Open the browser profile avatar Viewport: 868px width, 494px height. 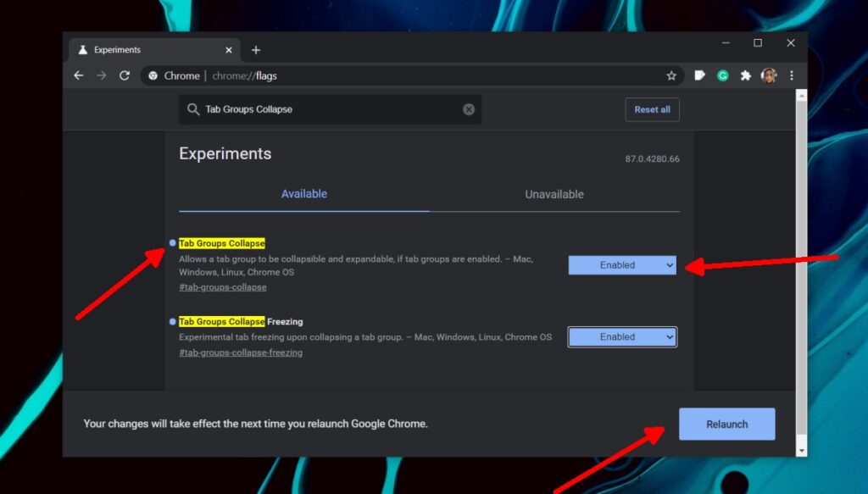tap(769, 75)
